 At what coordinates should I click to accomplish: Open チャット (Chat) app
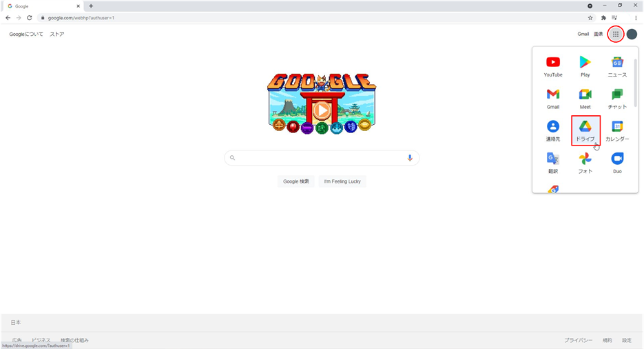(x=617, y=99)
